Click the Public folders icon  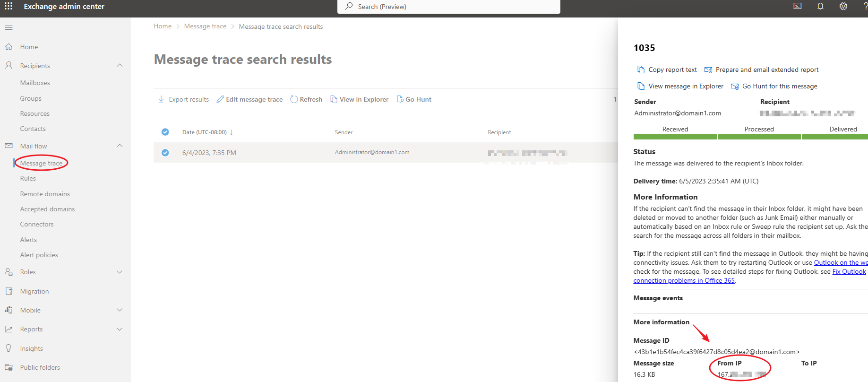[9, 367]
